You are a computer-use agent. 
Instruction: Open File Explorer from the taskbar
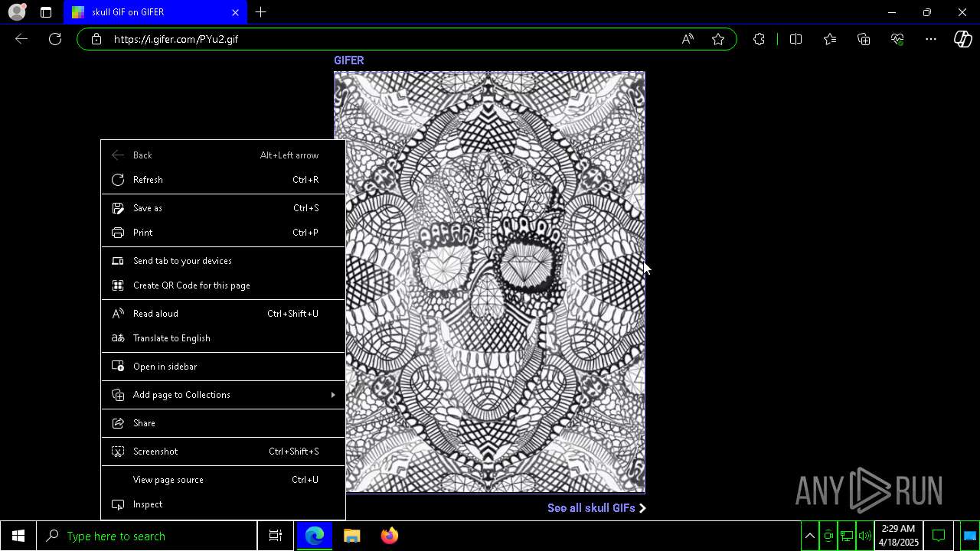(352, 536)
